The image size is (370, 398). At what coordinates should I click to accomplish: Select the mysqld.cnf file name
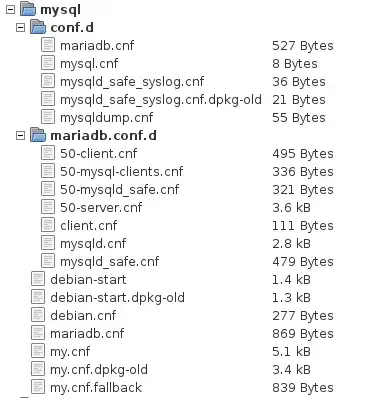[x=93, y=244]
